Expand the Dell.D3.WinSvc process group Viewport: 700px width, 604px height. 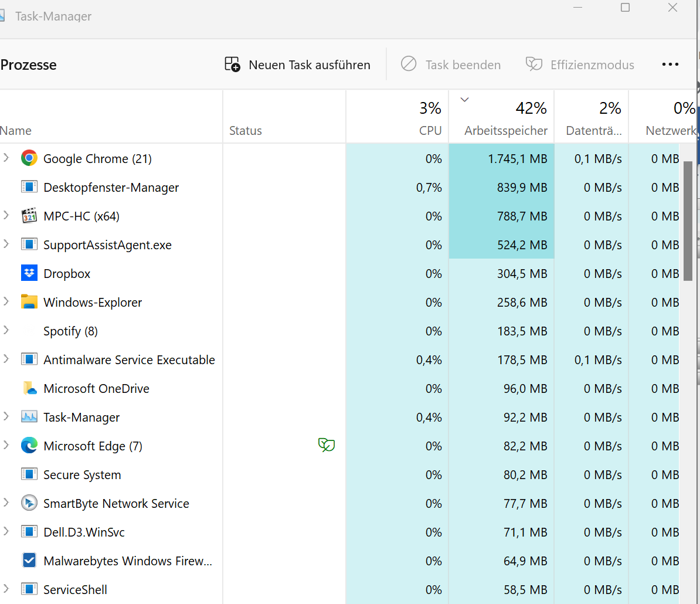6,531
